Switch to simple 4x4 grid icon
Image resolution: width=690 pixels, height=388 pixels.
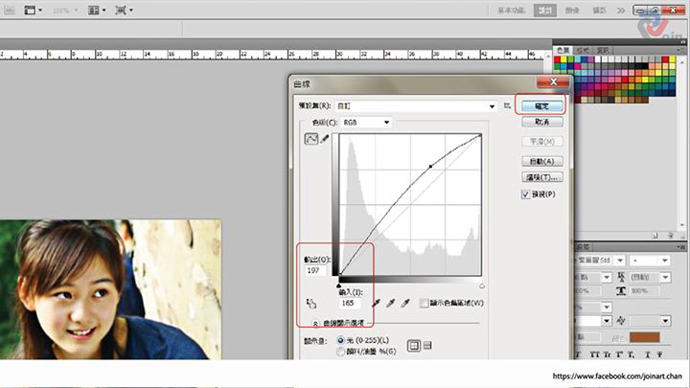(x=414, y=346)
